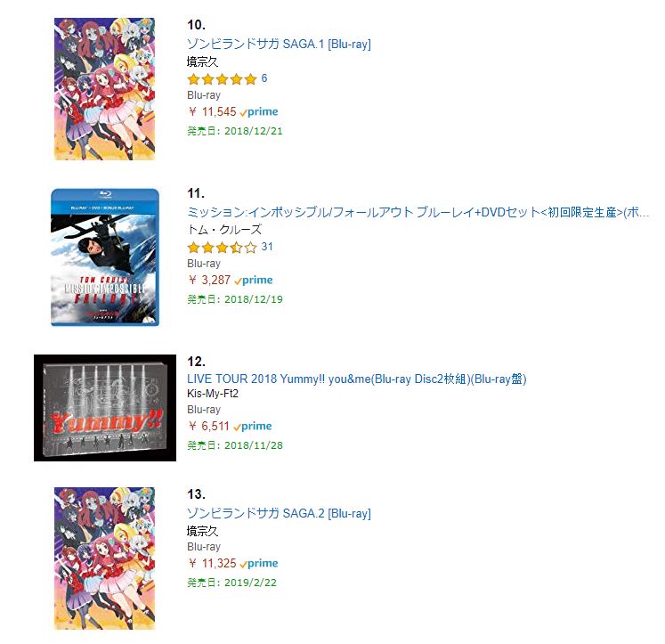Click the Mission Impossible Fallout cover image
The width and height of the screenshot is (665, 644).
[x=105, y=257]
